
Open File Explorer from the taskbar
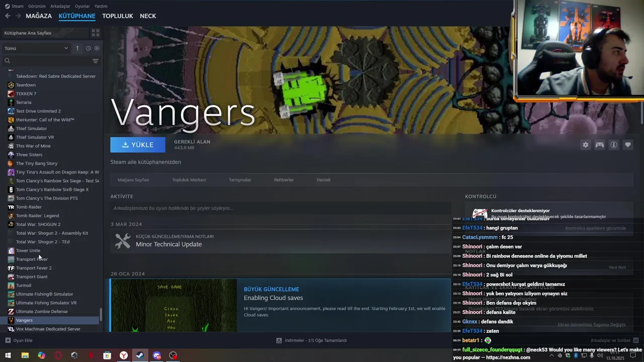point(25,355)
